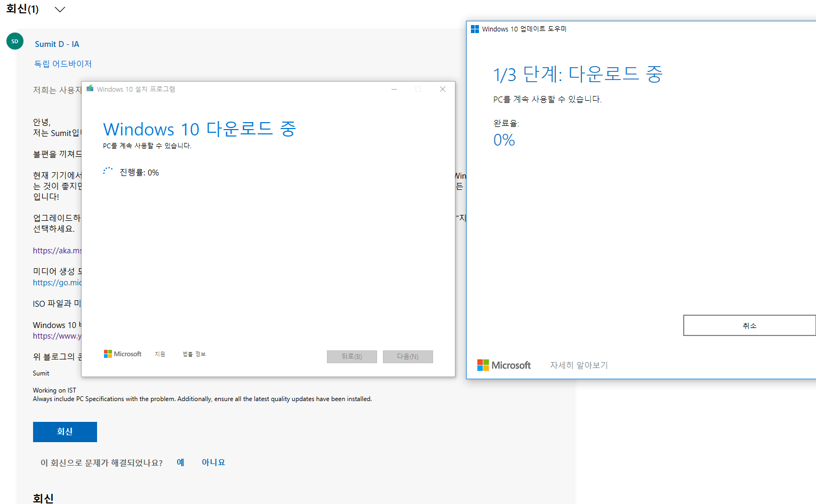
Task: Open the https://aka.ms link in forum post
Action: click(57, 251)
